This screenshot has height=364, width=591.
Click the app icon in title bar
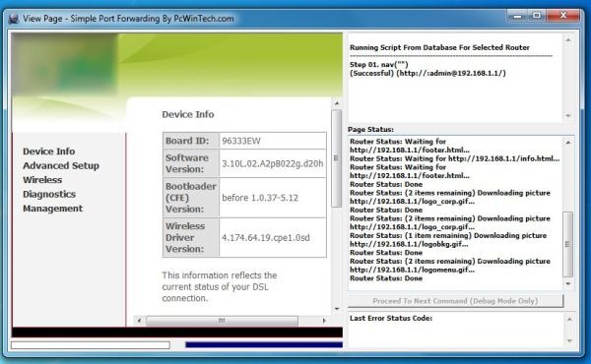click(x=14, y=19)
